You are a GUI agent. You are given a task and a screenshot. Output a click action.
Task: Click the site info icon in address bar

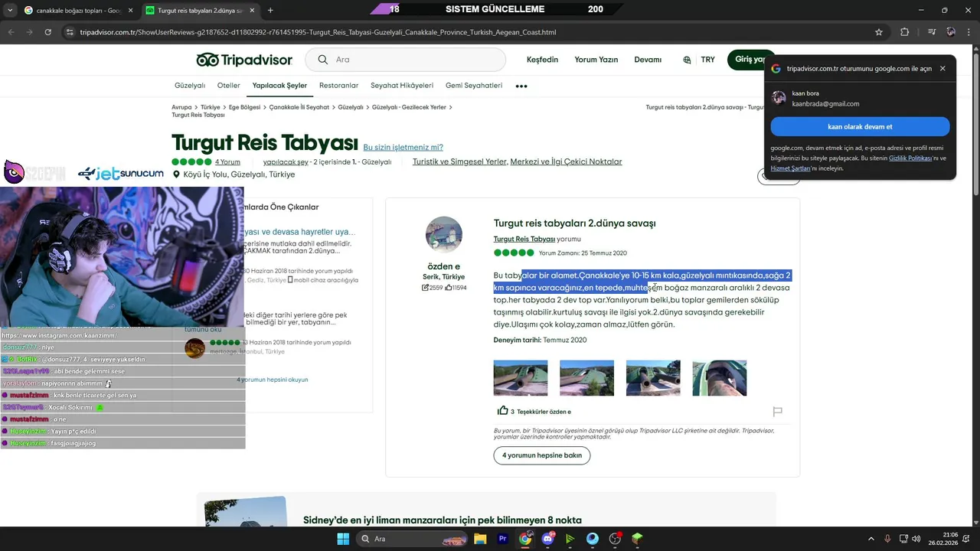coord(70,32)
